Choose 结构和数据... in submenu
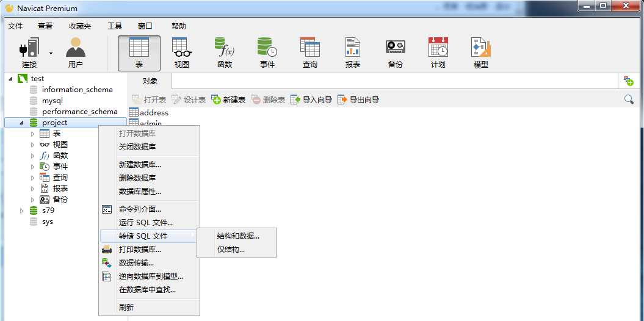The width and height of the screenshot is (644, 321). coord(237,236)
